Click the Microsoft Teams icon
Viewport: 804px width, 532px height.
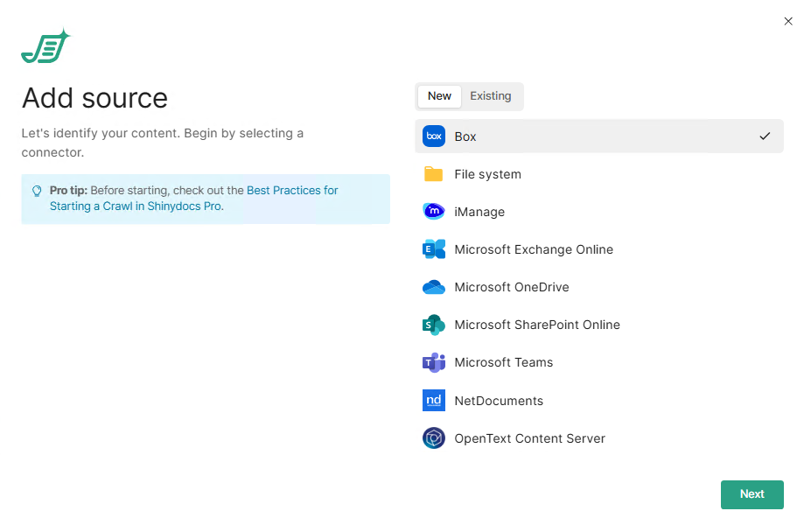[434, 362]
